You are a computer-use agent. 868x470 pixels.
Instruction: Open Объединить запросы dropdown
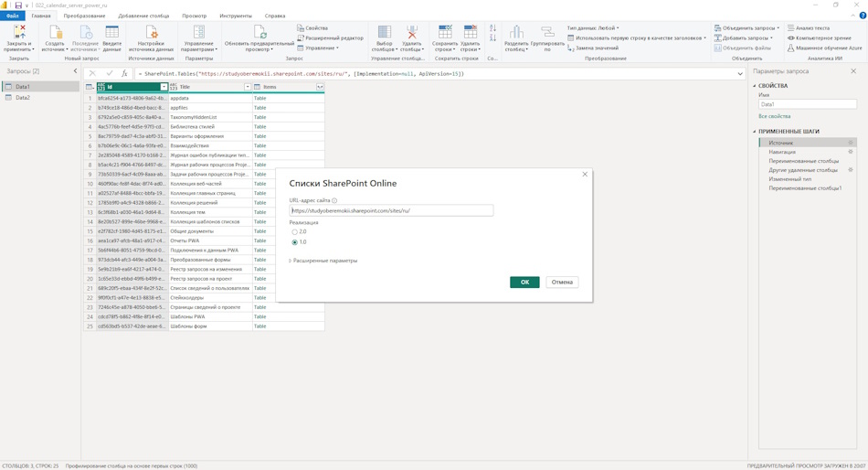pyautogui.click(x=746, y=27)
